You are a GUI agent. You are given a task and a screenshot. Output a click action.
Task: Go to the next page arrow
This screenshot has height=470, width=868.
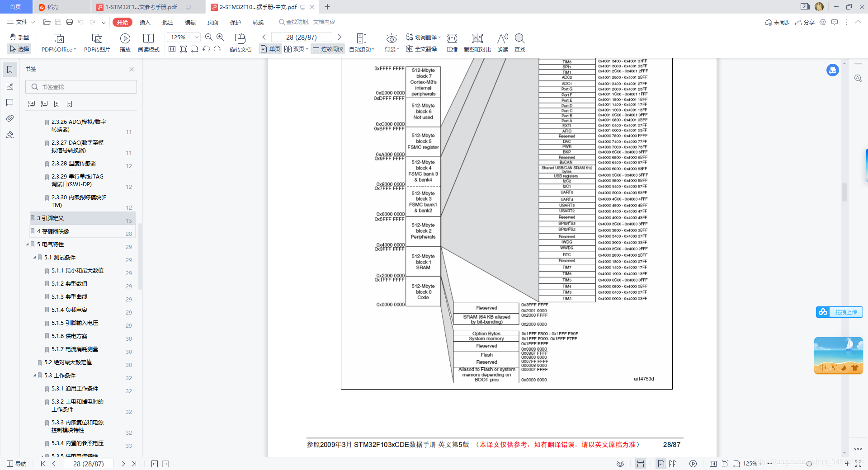(x=340, y=37)
